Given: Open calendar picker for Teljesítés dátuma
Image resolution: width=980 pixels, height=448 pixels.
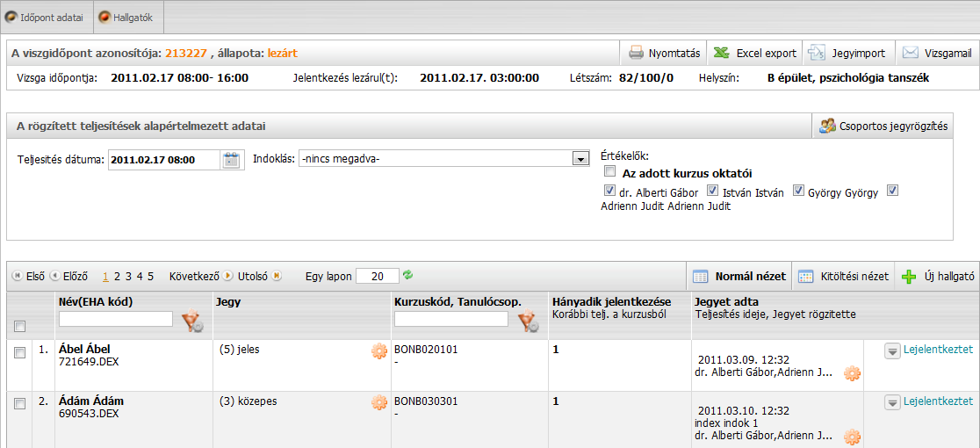Looking at the screenshot, I should click(231, 160).
